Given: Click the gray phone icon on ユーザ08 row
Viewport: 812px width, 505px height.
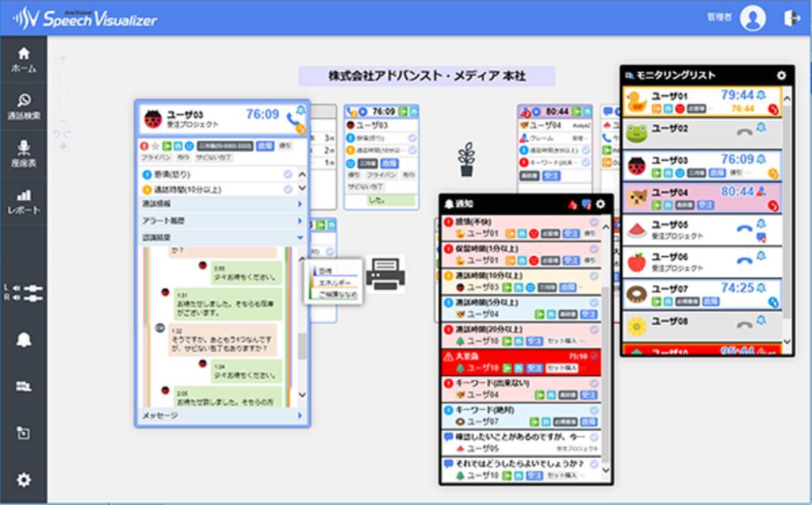Looking at the screenshot, I should click(744, 324).
